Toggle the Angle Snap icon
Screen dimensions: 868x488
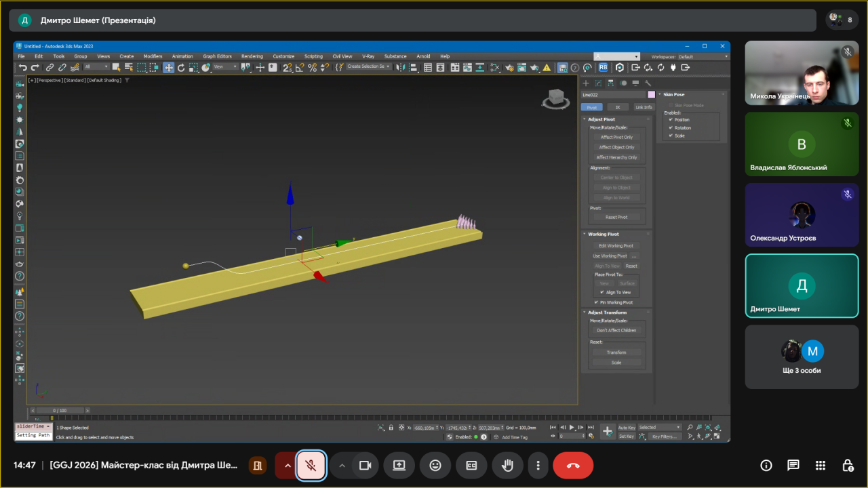300,67
